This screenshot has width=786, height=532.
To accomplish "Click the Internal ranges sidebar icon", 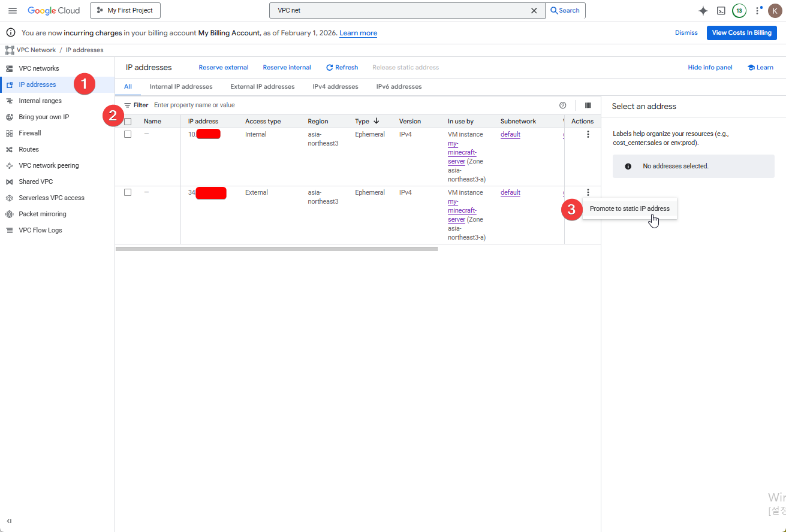I will click(x=10, y=101).
